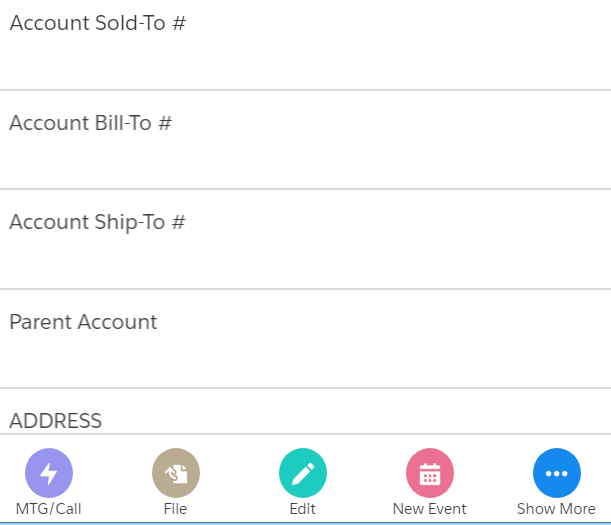Open the tan File attachment icon

176,474
